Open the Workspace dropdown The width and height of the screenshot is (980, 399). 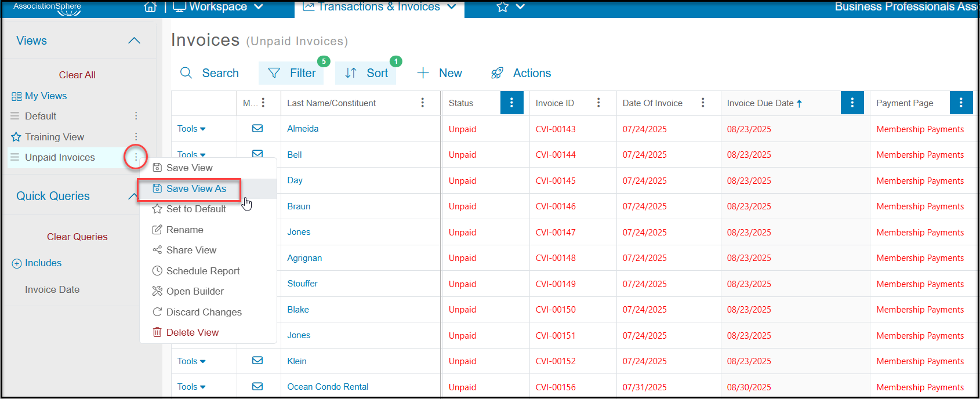pos(218,7)
